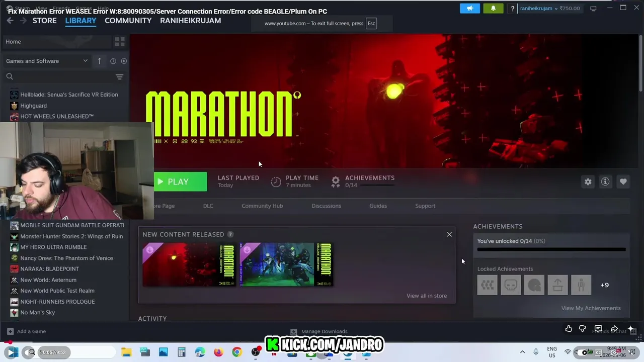Enter Big Picture mode monitor icon
Screen dimensions: 644x362
(x=593, y=8)
